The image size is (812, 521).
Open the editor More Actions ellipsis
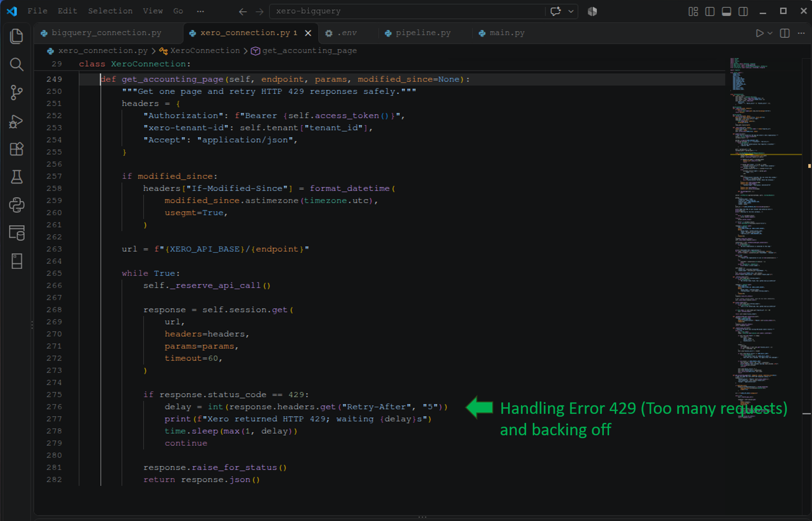(x=801, y=33)
